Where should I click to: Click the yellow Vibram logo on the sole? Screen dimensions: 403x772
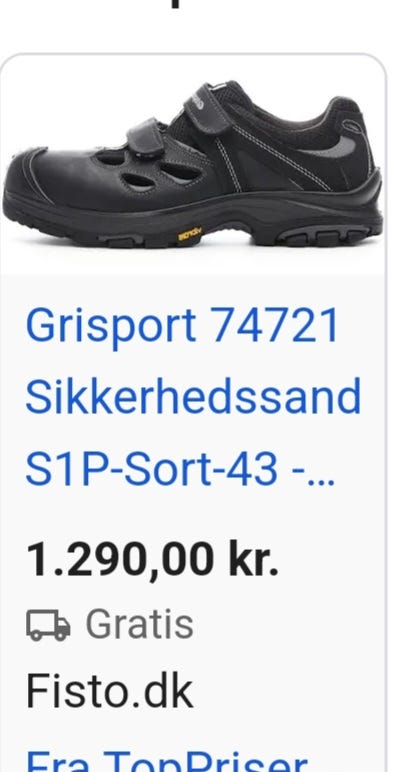click(x=190, y=234)
